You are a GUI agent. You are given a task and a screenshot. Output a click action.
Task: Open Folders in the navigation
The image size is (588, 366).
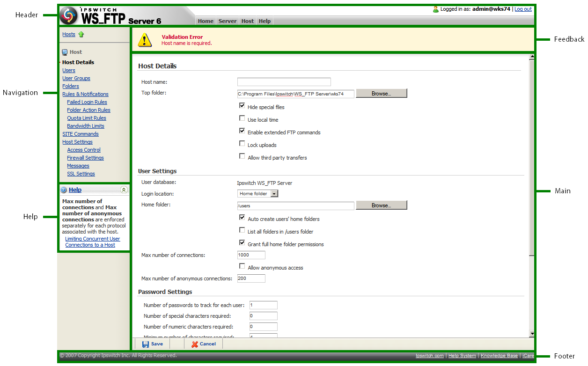click(71, 86)
